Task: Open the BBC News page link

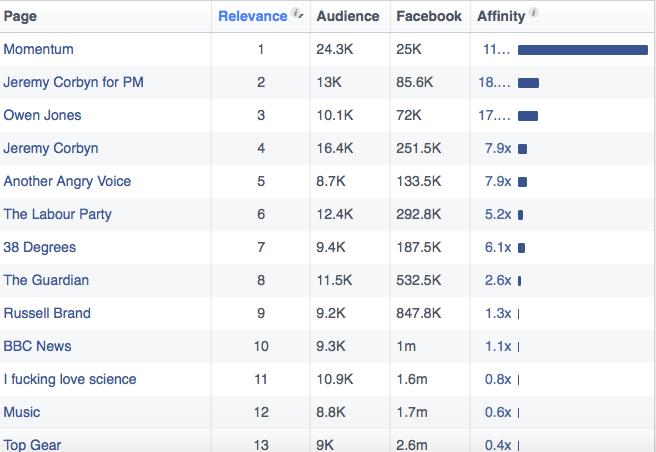Action: click(x=38, y=346)
